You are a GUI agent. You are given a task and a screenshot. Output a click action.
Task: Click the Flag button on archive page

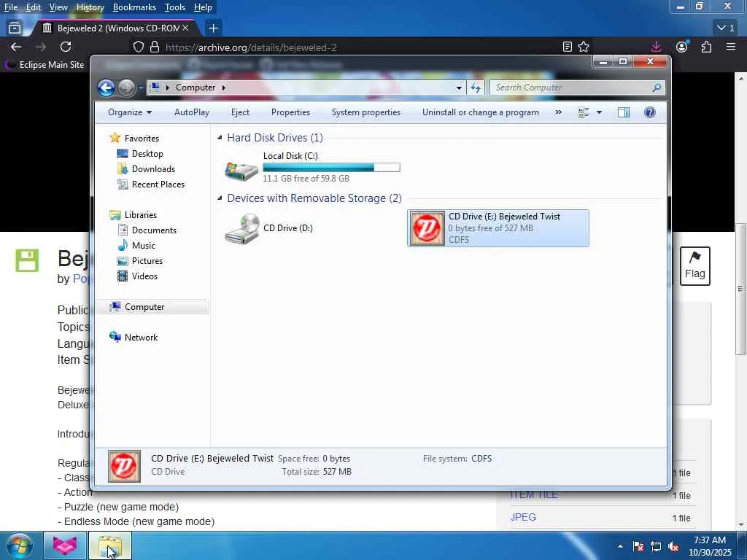pos(694,266)
